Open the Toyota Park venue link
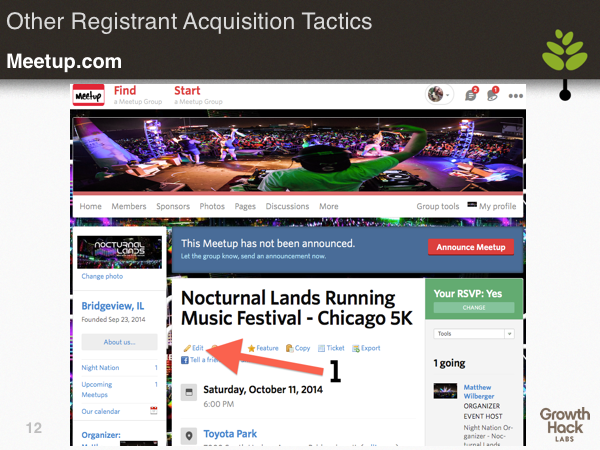The width and height of the screenshot is (600, 450). (x=230, y=434)
